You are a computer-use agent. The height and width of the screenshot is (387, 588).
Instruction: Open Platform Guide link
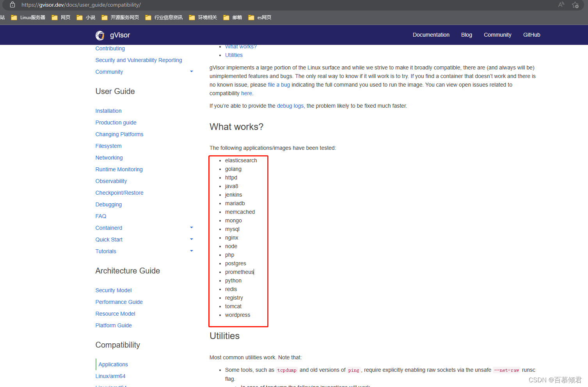pos(114,325)
